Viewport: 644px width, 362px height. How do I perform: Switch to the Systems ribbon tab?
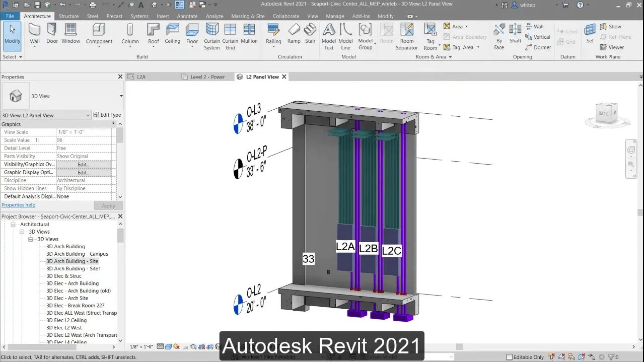(139, 16)
